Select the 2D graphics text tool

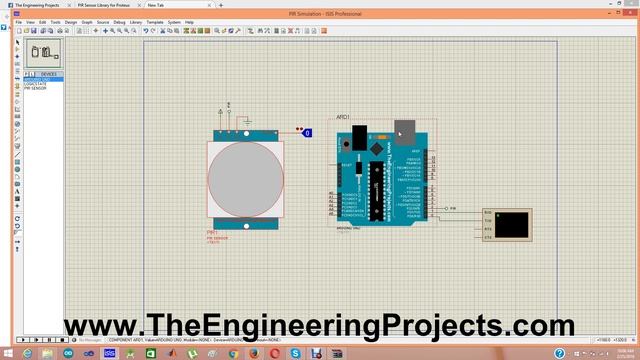(17, 191)
